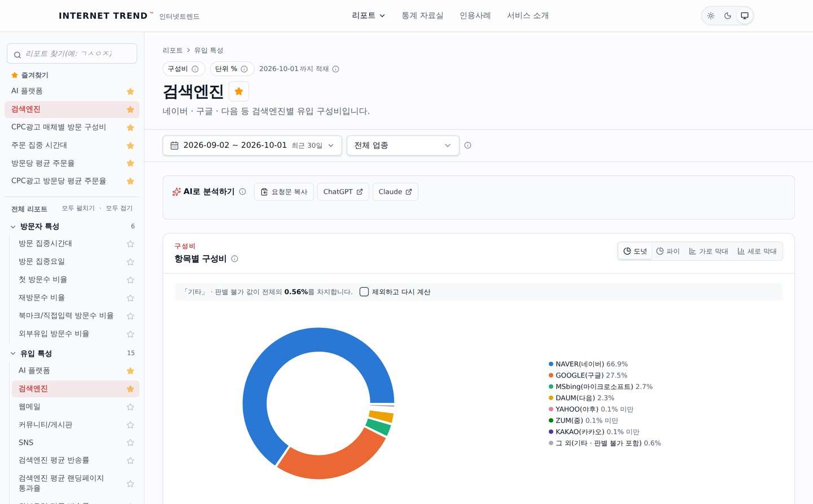
Task: Click the info icon beside 구성비 badge
Action: [195, 69]
